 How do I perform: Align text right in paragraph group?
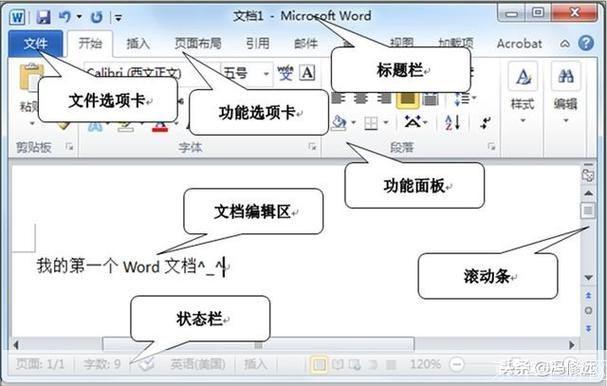(x=384, y=98)
